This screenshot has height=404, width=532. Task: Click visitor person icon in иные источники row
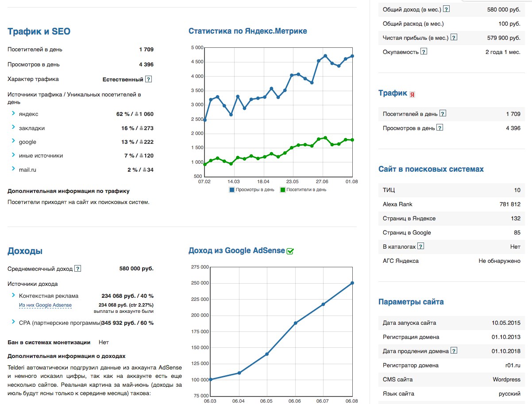click(x=141, y=156)
